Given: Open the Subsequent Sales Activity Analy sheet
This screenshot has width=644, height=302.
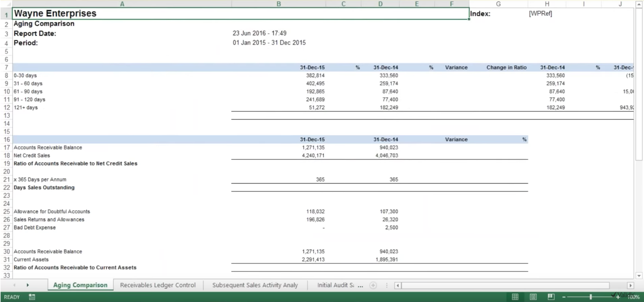Looking at the screenshot, I should [255, 285].
